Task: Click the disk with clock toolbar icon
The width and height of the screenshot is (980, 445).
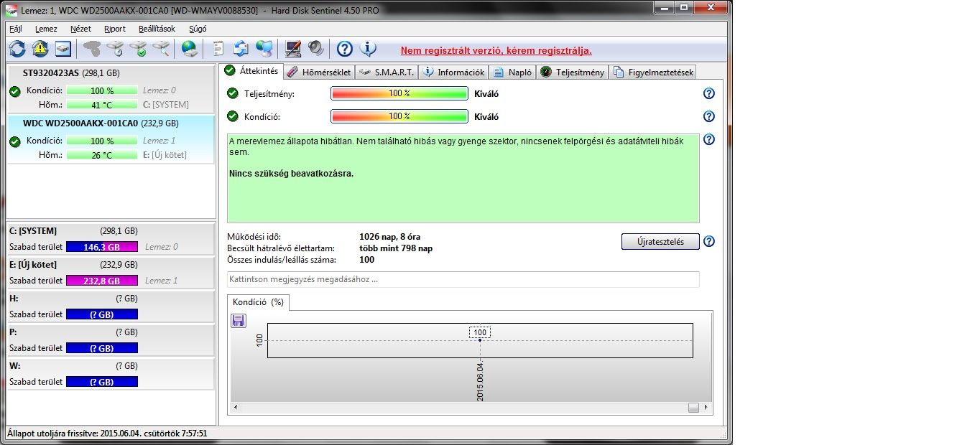Action: tap(115, 49)
